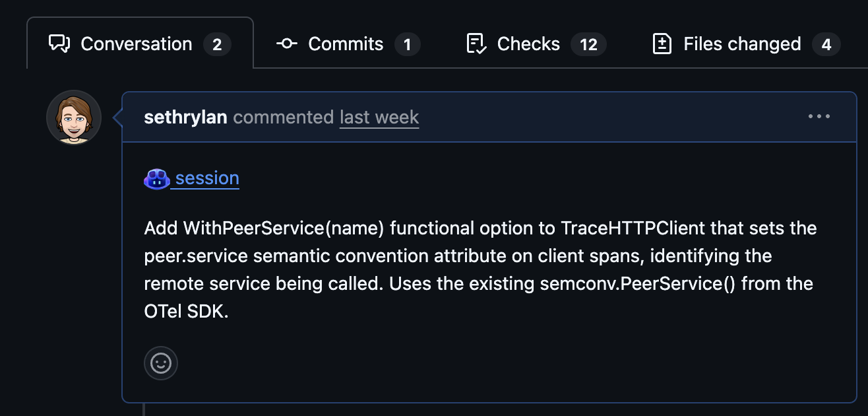
Task: Click the Copilot icon beside session
Action: pos(157,179)
